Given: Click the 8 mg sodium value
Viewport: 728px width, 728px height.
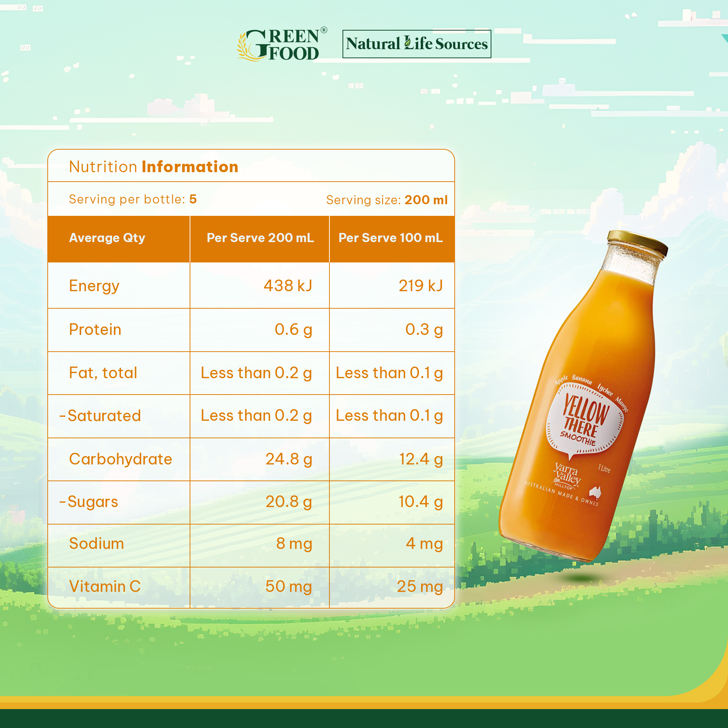Looking at the screenshot, I should [294, 544].
